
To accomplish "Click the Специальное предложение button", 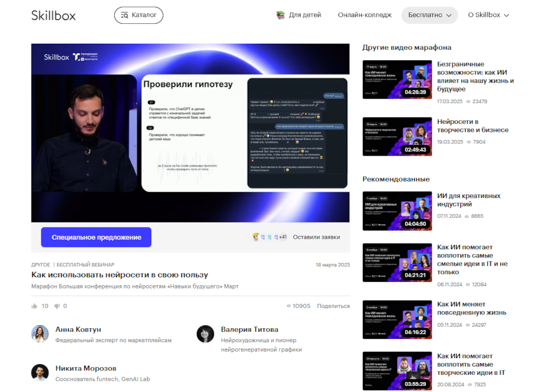I will (x=96, y=238).
